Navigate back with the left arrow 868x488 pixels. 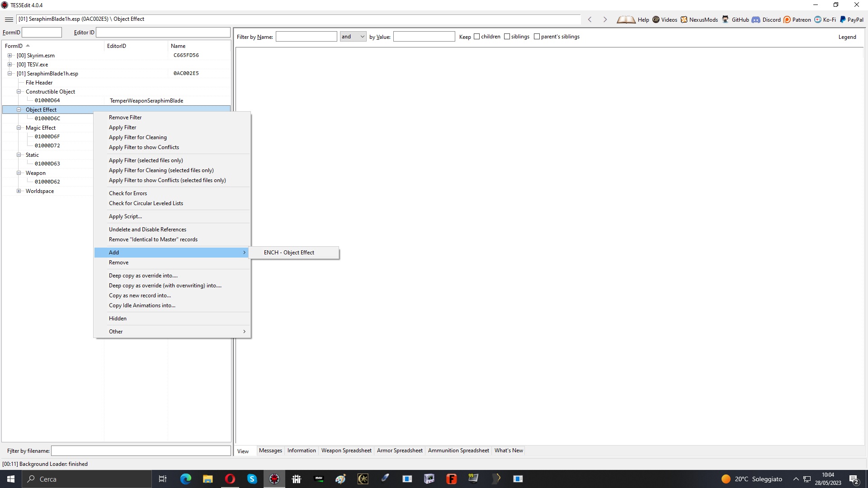(x=590, y=19)
